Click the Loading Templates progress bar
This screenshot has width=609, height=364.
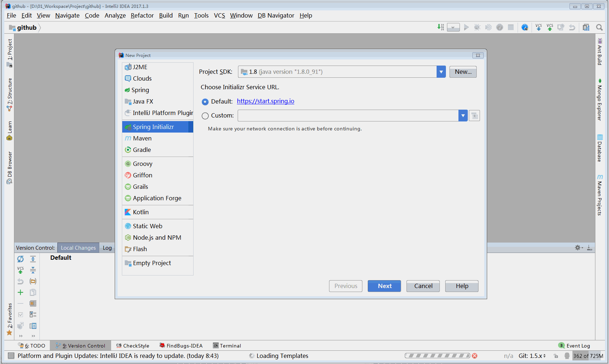tap(437, 356)
